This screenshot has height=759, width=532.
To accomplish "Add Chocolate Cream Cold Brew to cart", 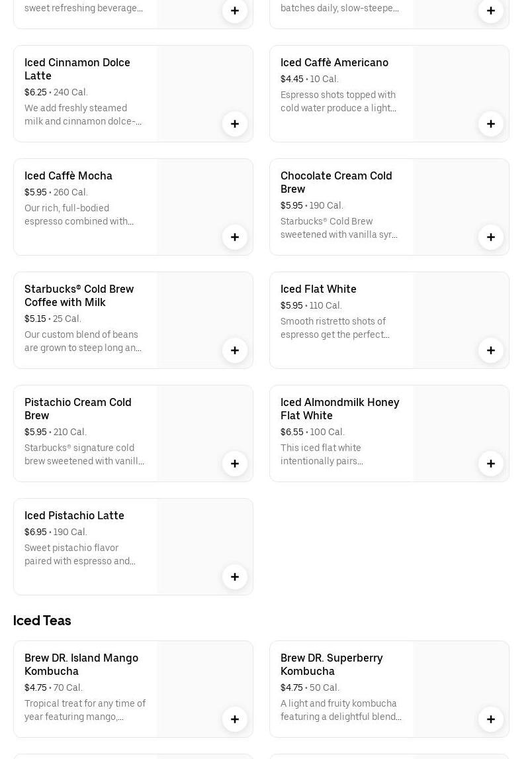I will pos(491,237).
